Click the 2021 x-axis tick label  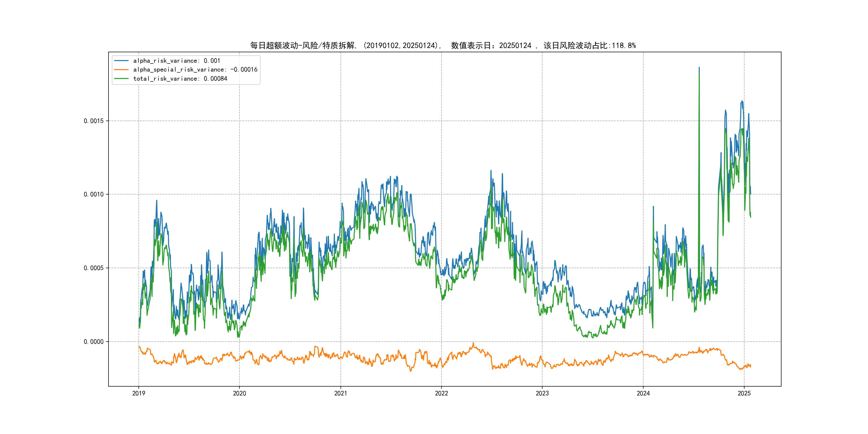coord(340,393)
